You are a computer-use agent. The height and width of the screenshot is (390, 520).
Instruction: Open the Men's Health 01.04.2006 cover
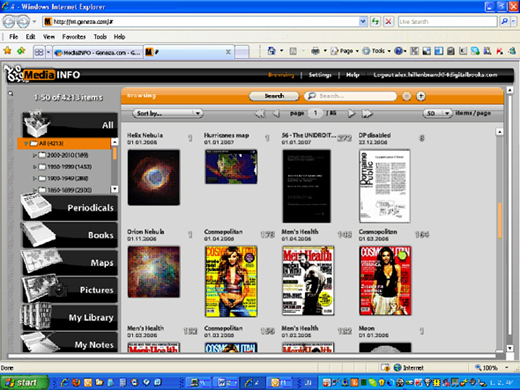tap(308, 281)
